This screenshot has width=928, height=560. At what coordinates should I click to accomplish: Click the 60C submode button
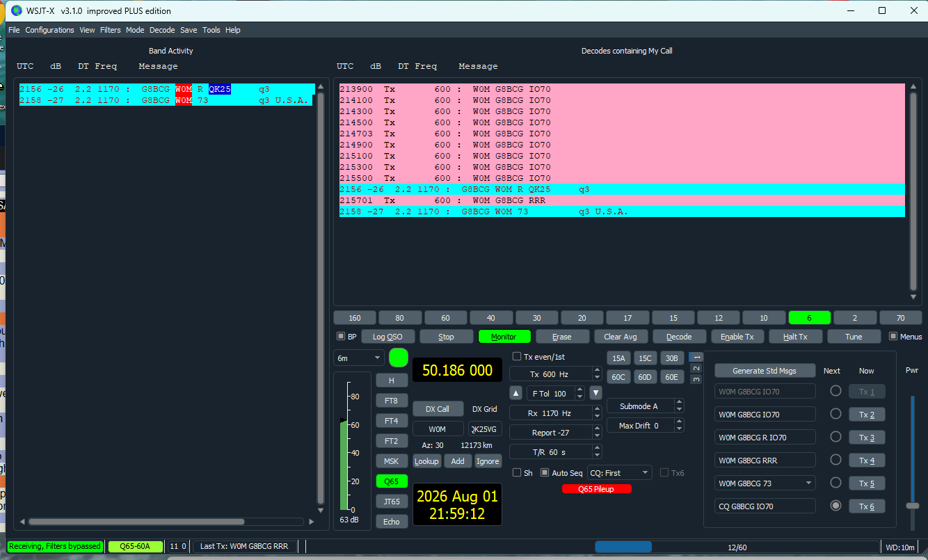(618, 377)
